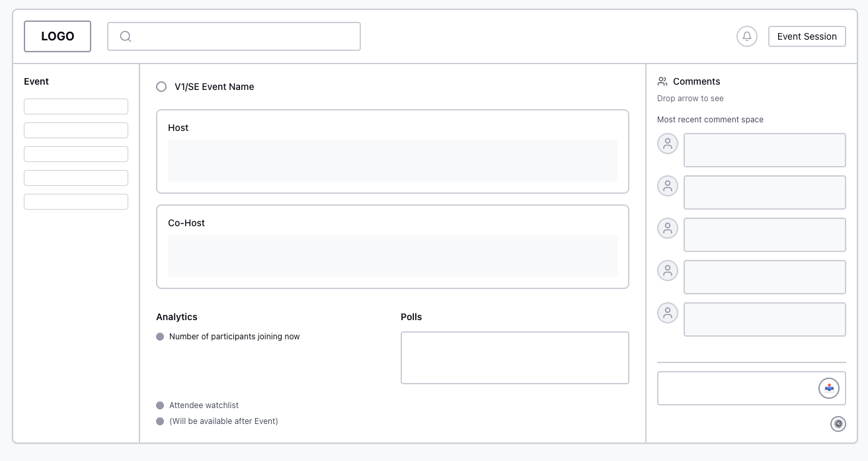Click into the top search field
Screen dimensions: 868x461
coord(245,36)
